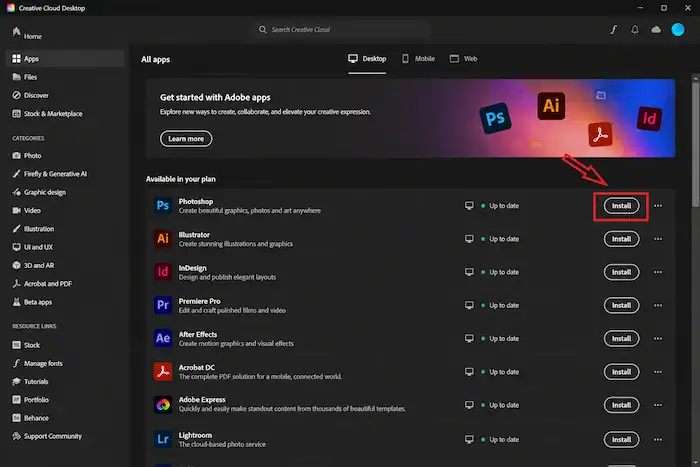Open Support Community link
Viewport: 700px width, 467px height.
coord(47,436)
